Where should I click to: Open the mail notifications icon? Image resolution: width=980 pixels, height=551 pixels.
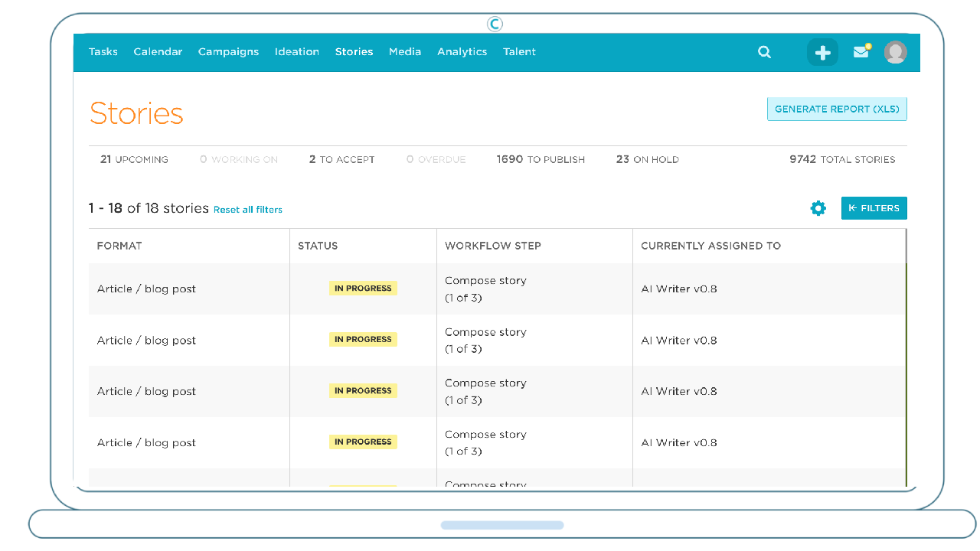click(x=861, y=52)
